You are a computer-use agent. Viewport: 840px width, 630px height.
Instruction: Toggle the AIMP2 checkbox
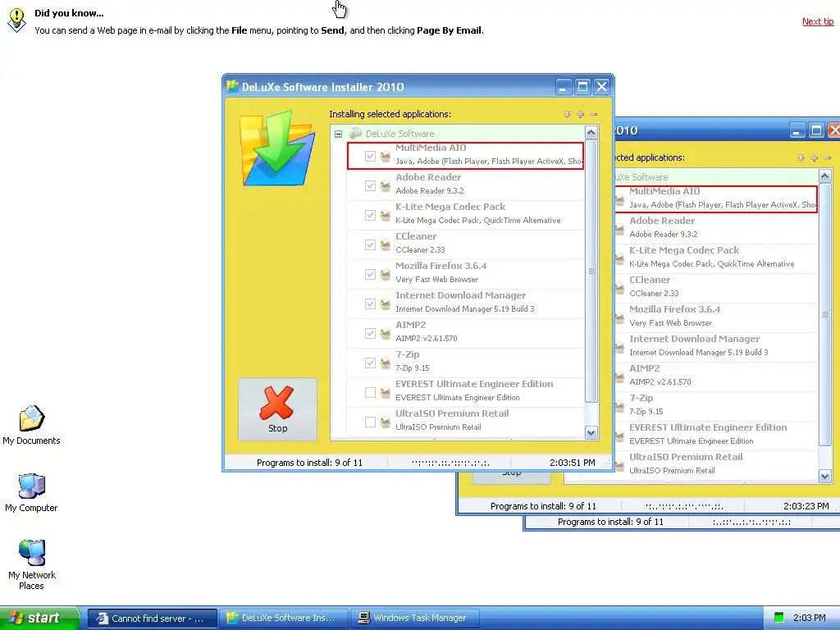pos(370,333)
